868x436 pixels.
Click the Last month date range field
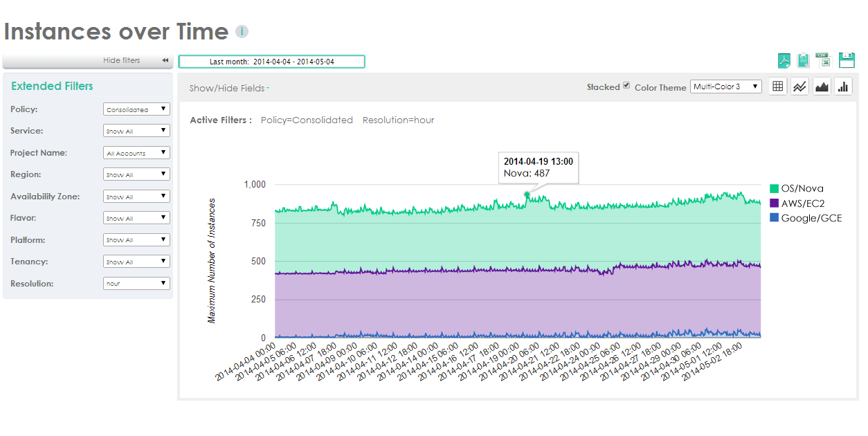[x=271, y=62]
